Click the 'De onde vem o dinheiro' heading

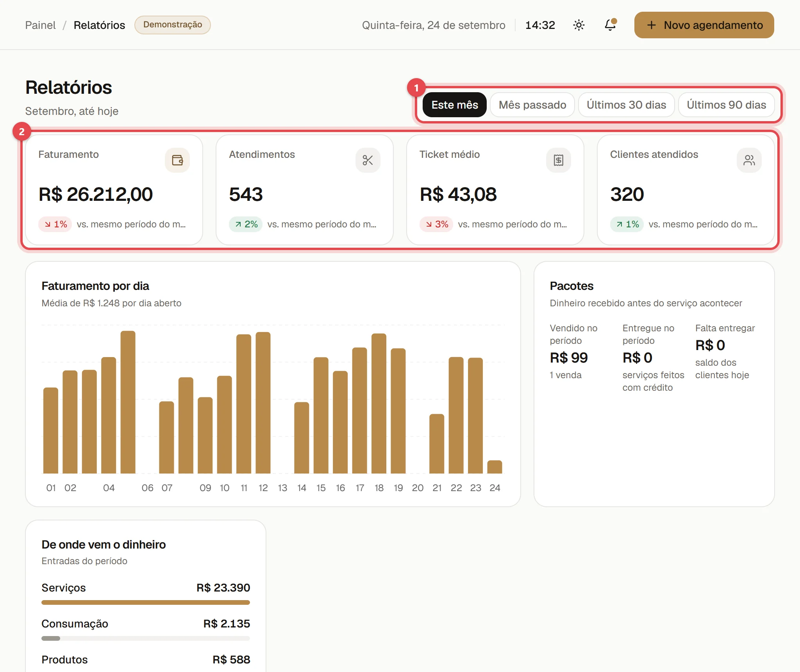click(x=104, y=545)
